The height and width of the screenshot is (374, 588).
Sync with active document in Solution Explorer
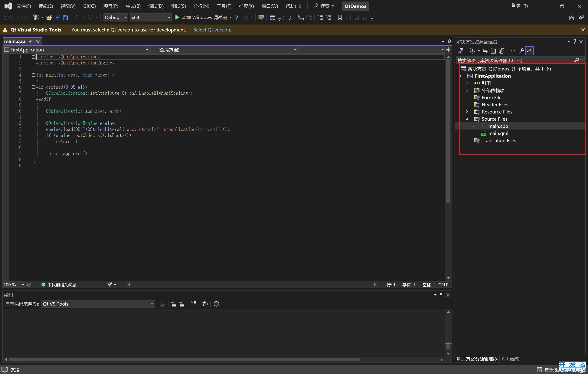coord(485,51)
